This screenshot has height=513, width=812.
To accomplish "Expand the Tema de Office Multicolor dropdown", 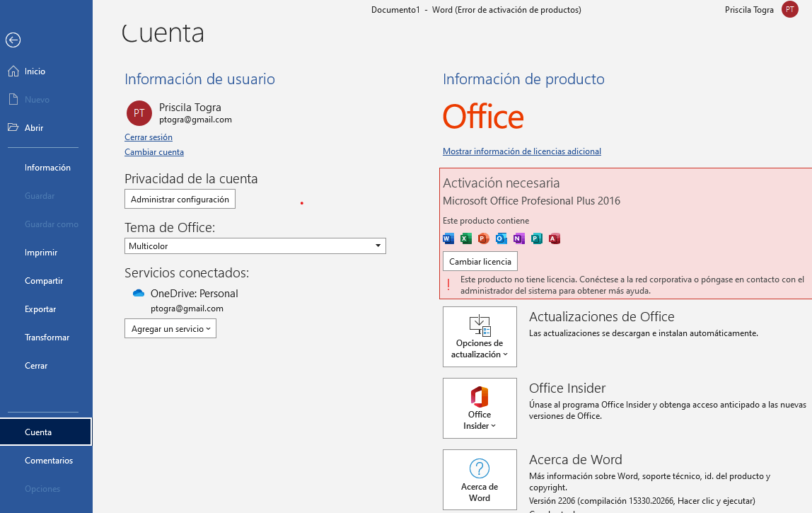I will (255, 246).
